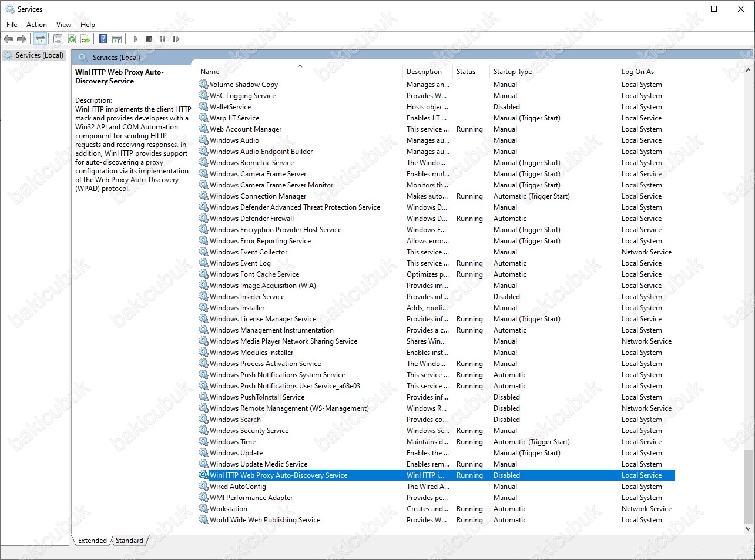The height and width of the screenshot is (560, 755).
Task: Sort by the Log On As column header
Action: click(647, 72)
